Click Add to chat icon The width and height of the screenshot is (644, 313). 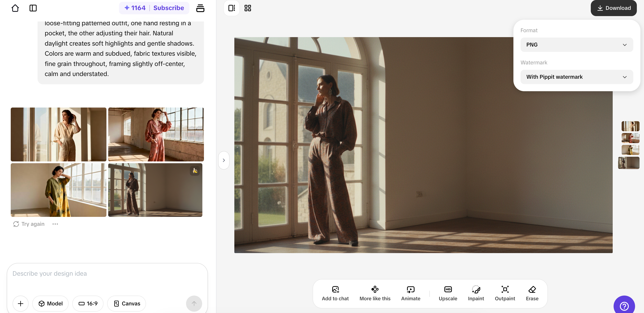(x=335, y=293)
